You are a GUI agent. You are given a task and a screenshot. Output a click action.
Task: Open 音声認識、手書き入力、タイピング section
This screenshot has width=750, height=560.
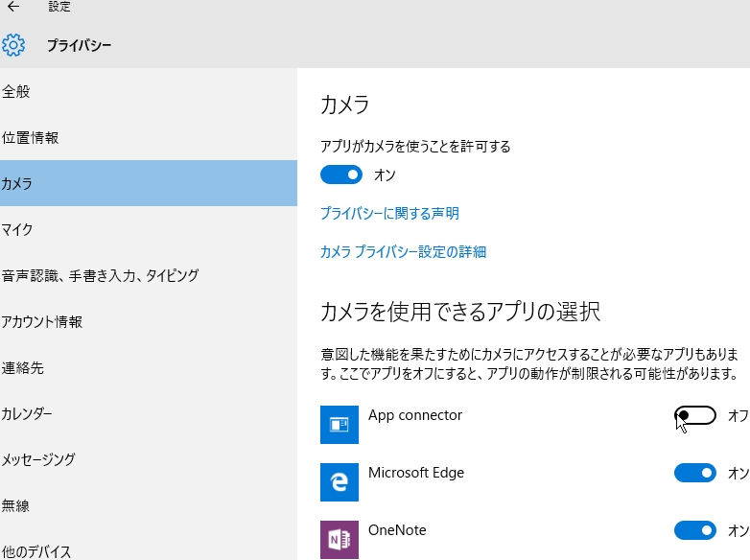tap(149, 275)
